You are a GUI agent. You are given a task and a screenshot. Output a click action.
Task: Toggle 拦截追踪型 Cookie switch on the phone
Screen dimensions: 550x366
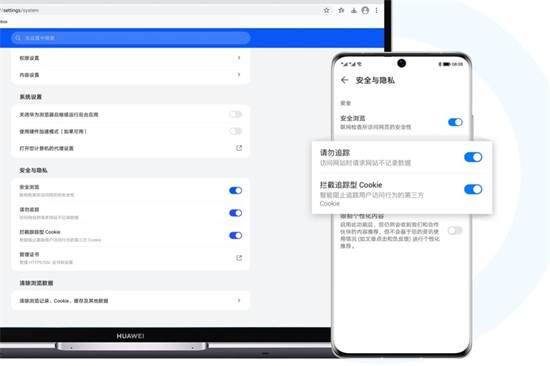[x=473, y=189]
